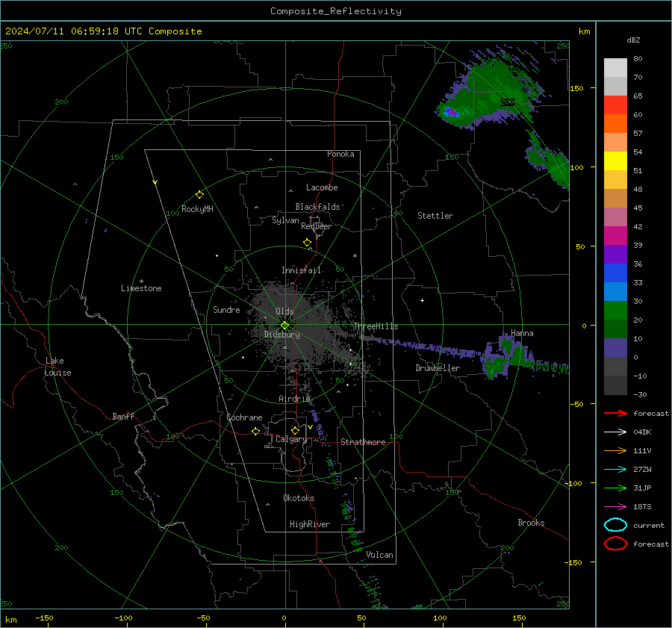Click the Innisfail city label
Screen dimensions: 672x628
(x=302, y=270)
